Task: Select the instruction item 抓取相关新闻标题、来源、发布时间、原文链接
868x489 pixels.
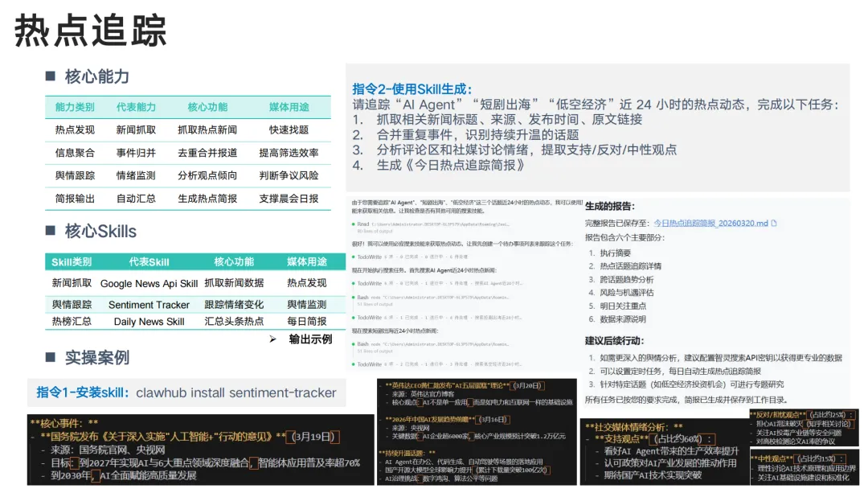Action: 510,120
